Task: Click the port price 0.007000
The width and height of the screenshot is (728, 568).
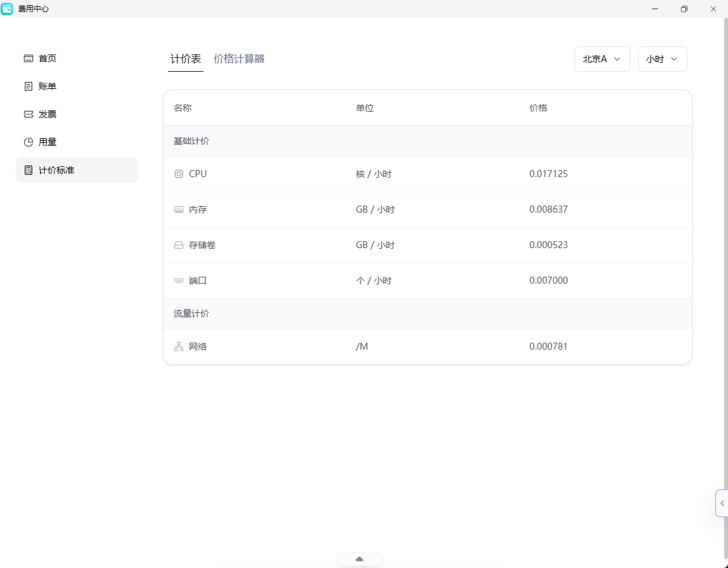Action: (x=549, y=281)
